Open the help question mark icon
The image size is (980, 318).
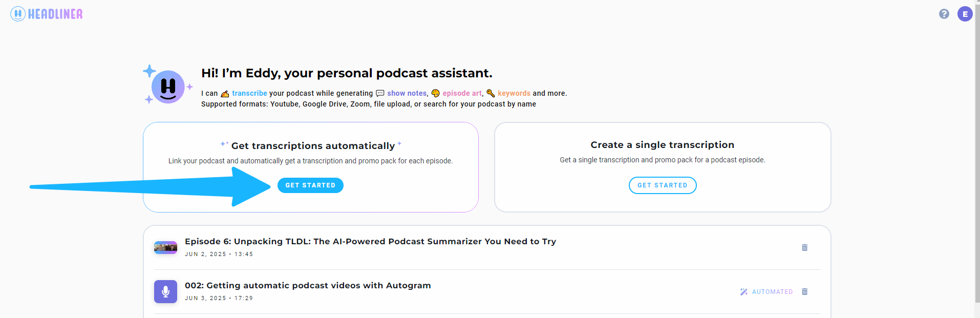click(944, 14)
